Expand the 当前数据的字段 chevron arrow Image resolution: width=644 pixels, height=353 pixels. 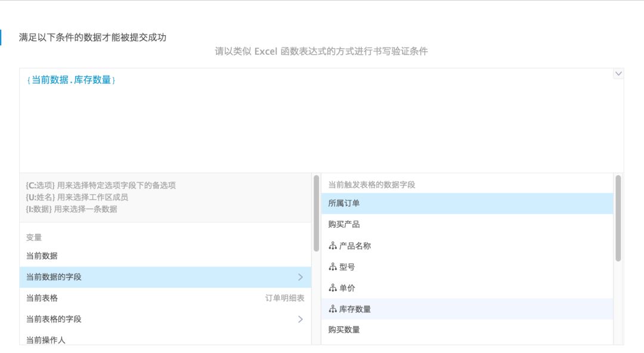[301, 277]
